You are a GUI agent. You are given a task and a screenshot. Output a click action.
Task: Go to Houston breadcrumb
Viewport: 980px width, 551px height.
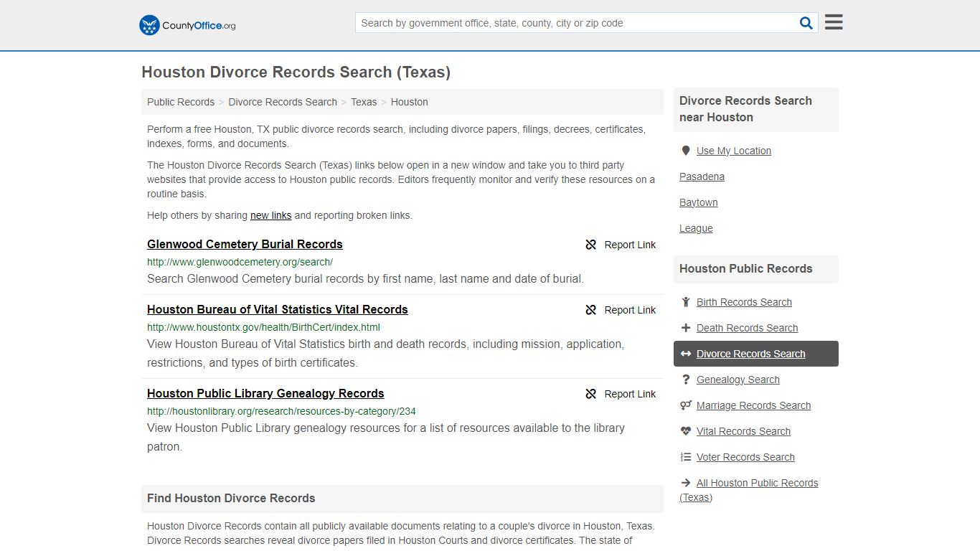pos(410,102)
